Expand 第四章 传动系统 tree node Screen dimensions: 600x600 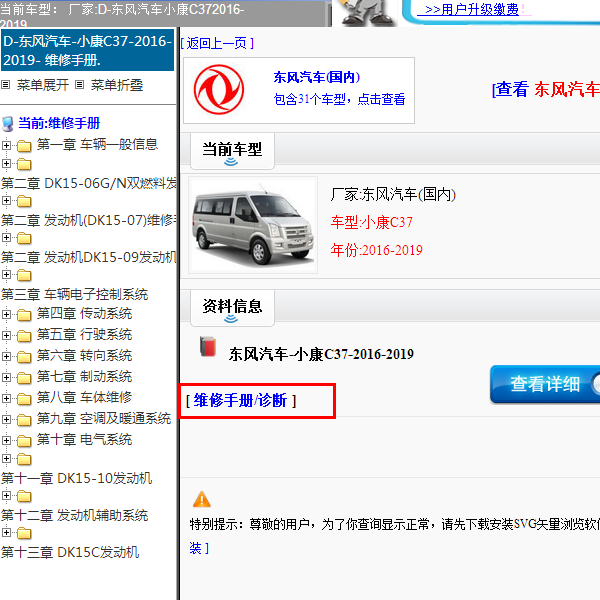[6, 314]
